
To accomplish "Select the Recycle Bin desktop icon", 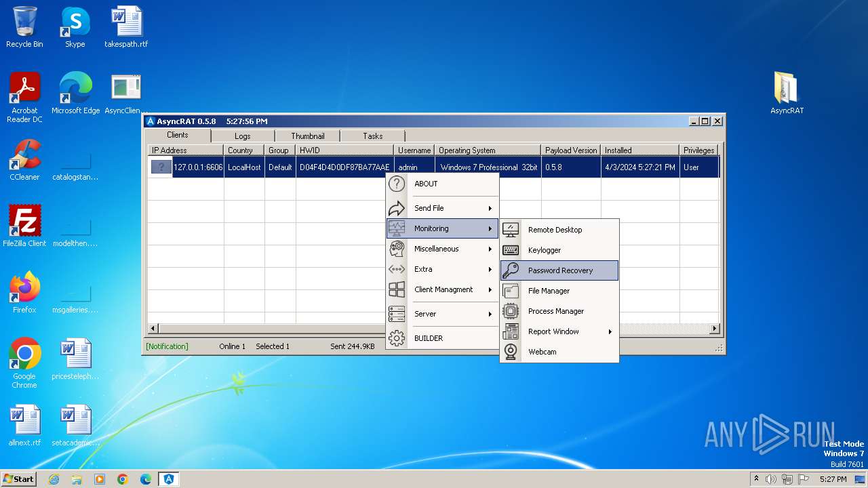I will coord(24,27).
